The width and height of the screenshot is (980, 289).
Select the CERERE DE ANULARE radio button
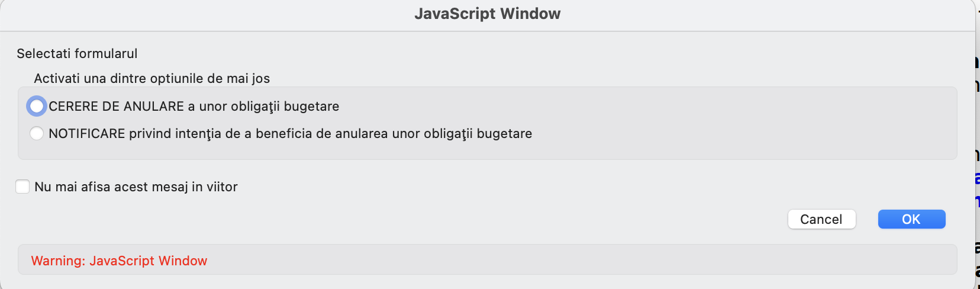(x=37, y=107)
